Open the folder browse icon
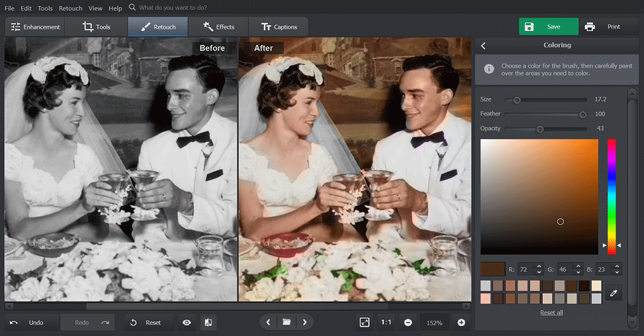 287,322
